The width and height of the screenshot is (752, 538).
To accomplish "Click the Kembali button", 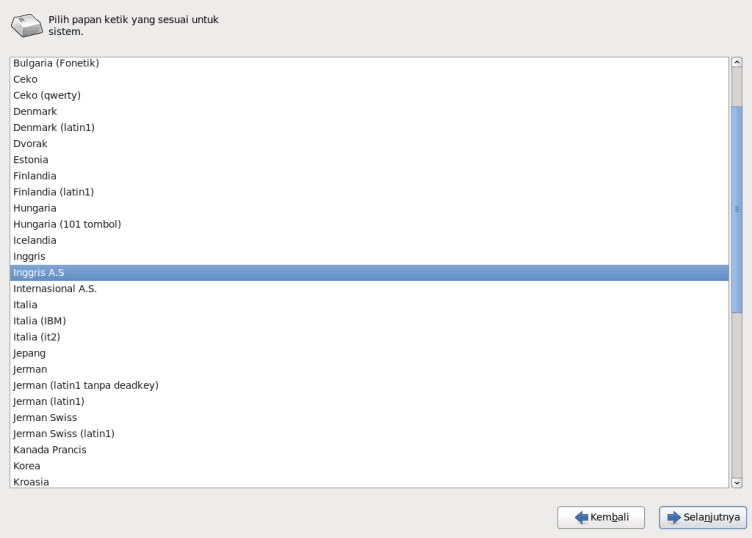I will point(601,517).
